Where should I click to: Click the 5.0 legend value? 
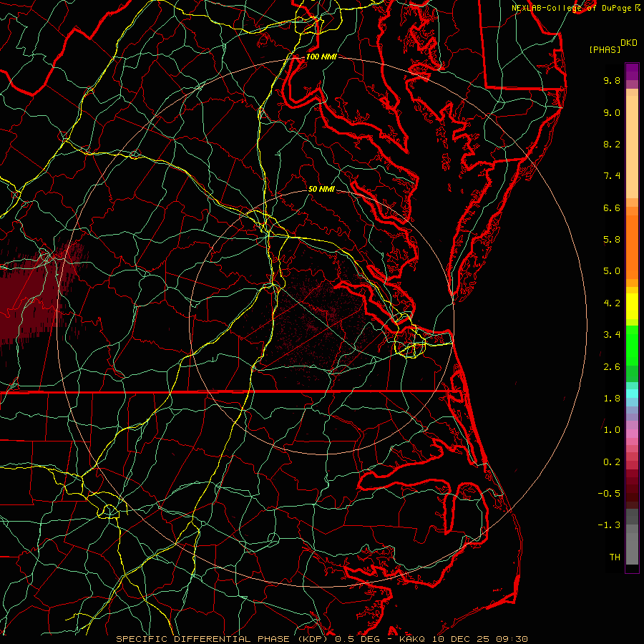[x=612, y=271]
